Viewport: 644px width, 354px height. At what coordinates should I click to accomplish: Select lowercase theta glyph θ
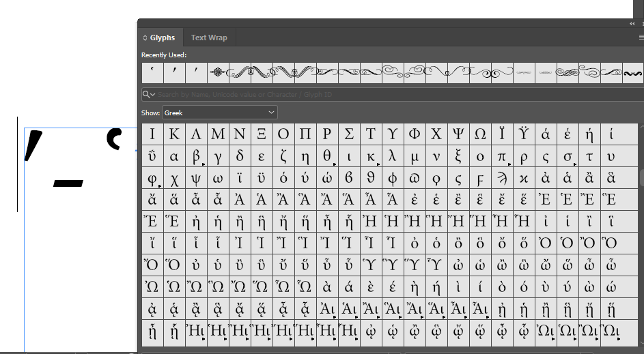(327, 156)
